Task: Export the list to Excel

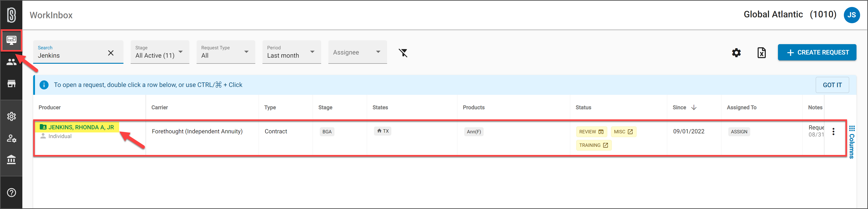Action: tap(761, 53)
